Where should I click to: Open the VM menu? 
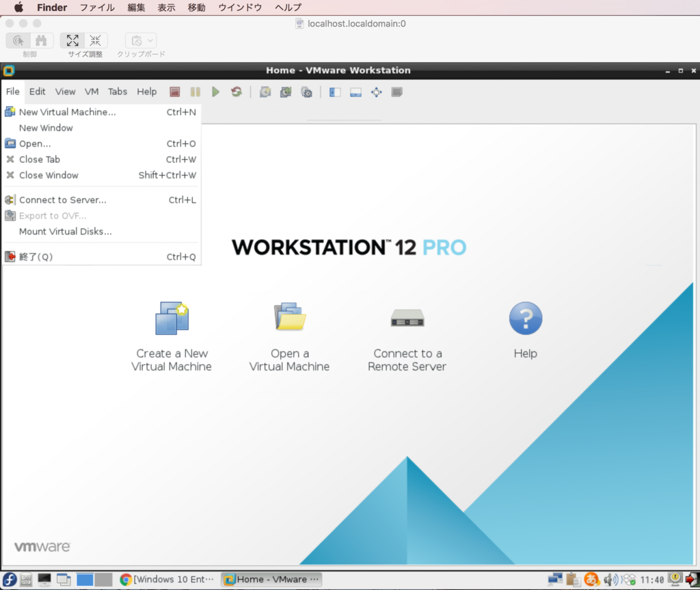[92, 92]
